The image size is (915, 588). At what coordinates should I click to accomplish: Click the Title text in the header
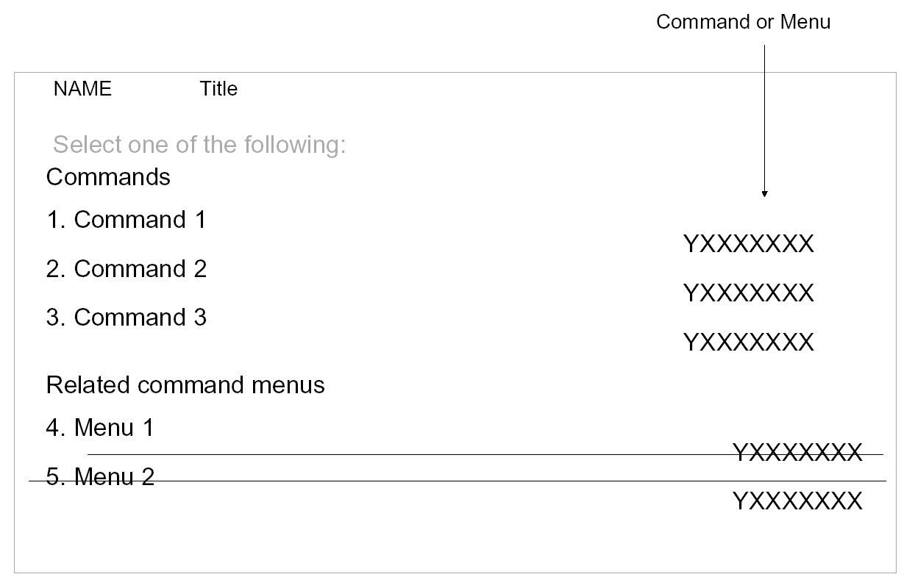point(218,89)
